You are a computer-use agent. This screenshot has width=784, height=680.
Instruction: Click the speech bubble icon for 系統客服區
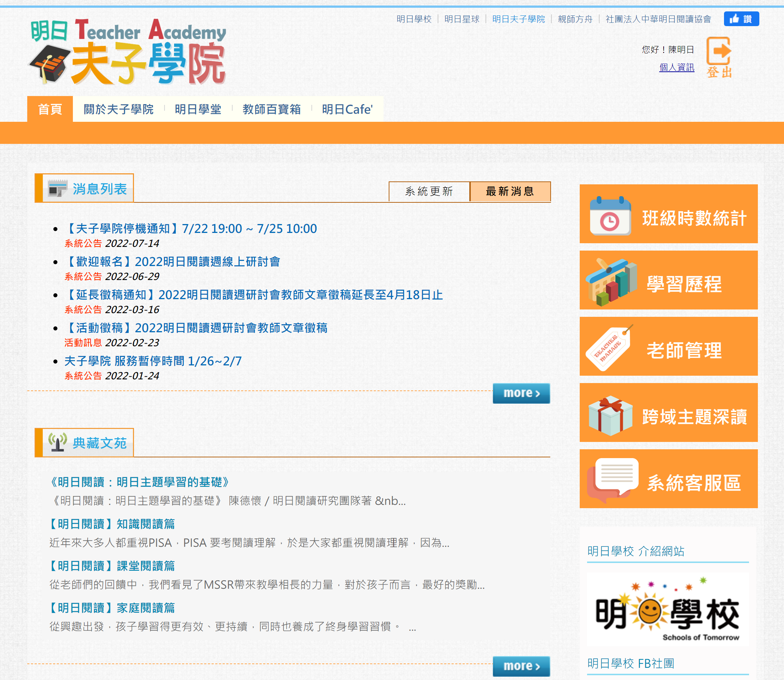point(612,481)
